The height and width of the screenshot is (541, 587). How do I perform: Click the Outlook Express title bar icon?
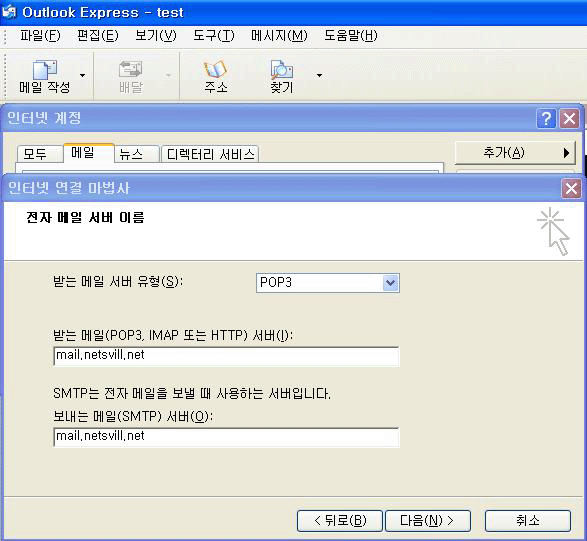(9, 12)
